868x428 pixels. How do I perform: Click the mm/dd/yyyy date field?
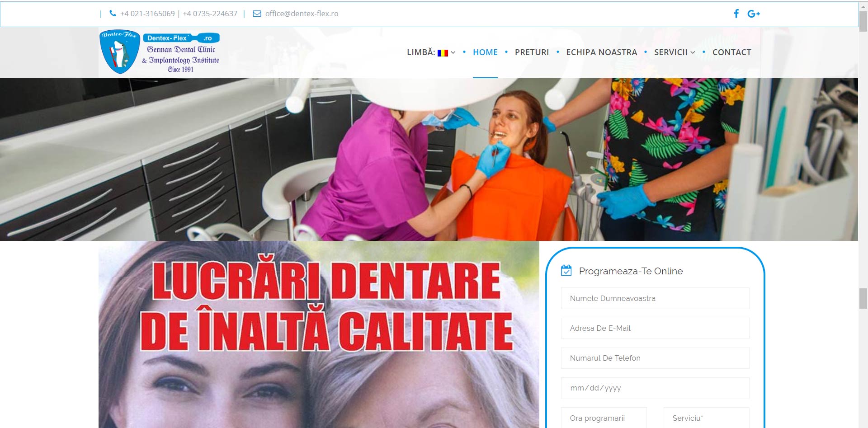click(655, 388)
